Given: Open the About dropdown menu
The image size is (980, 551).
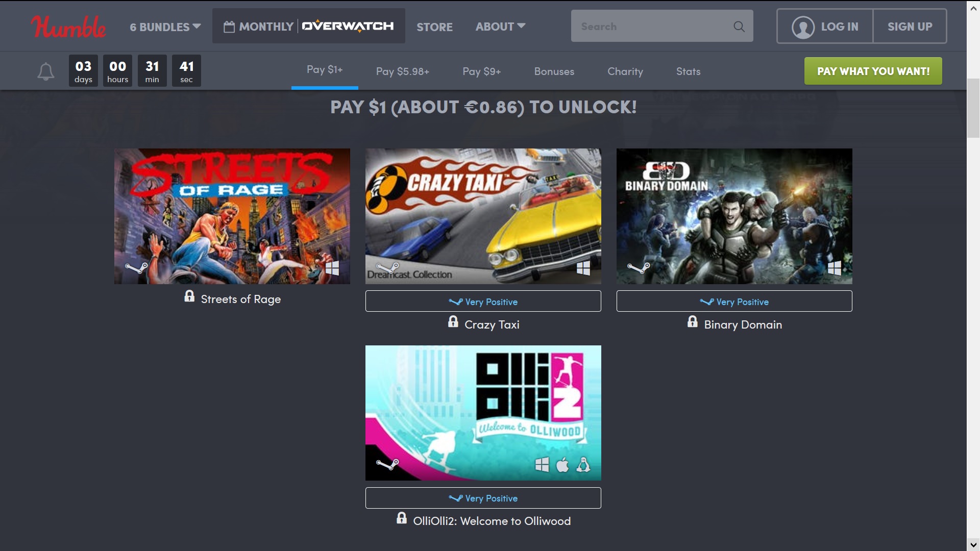Looking at the screenshot, I should click(500, 27).
